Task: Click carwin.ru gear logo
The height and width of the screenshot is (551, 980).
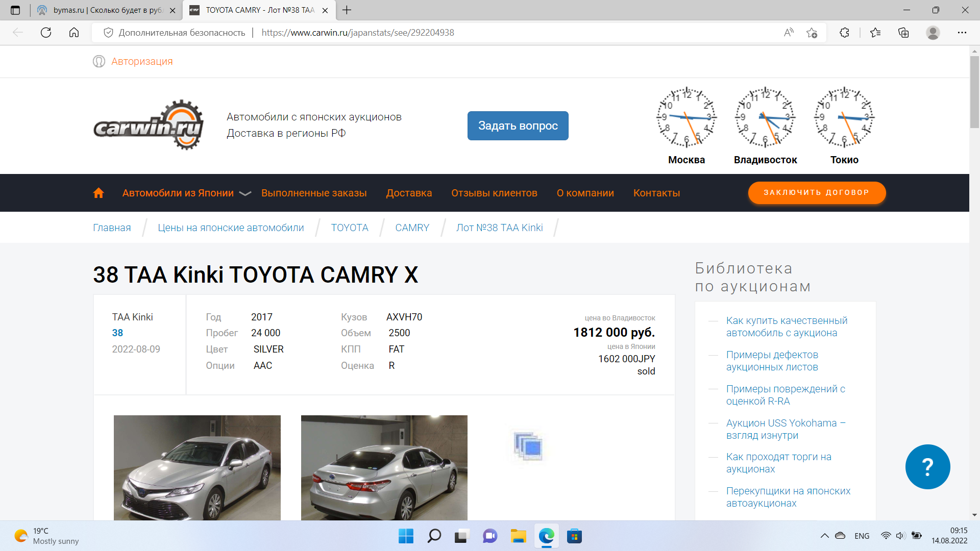Action: pos(149,126)
